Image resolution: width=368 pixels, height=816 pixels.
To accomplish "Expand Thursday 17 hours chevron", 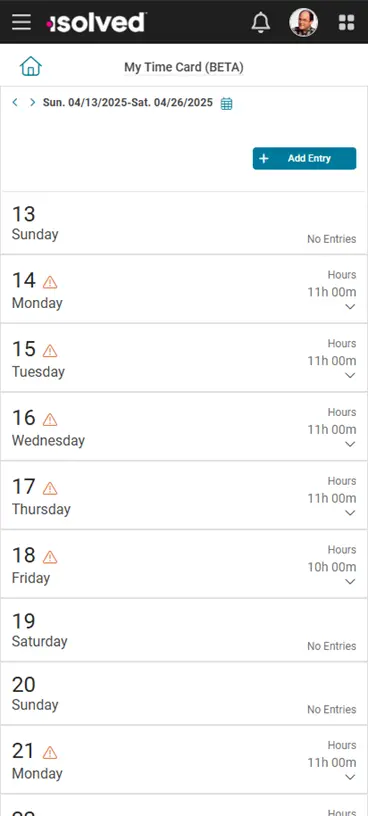I will click(350, 513).
